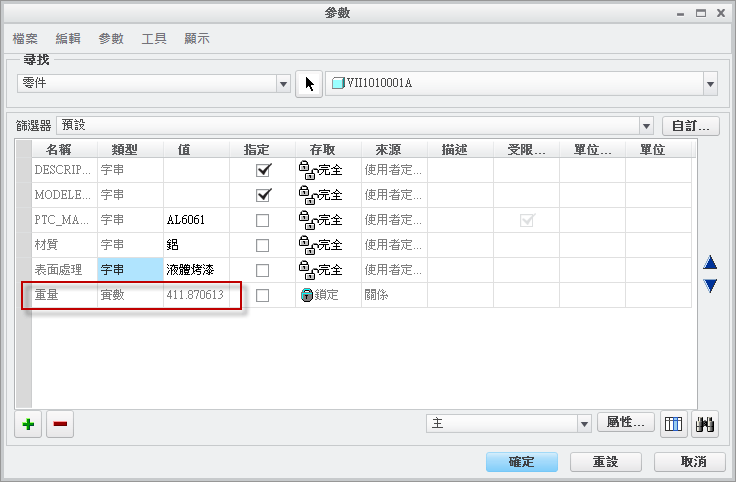Open the 工具 menu
Image resolution: width=736 pixels, height=482 pixels.
pos(154,39)
